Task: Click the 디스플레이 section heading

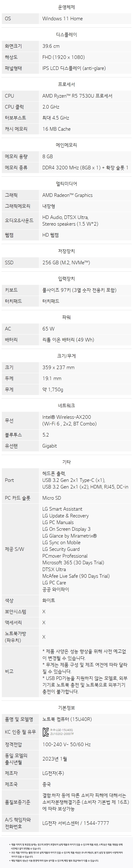Action: 66,35
